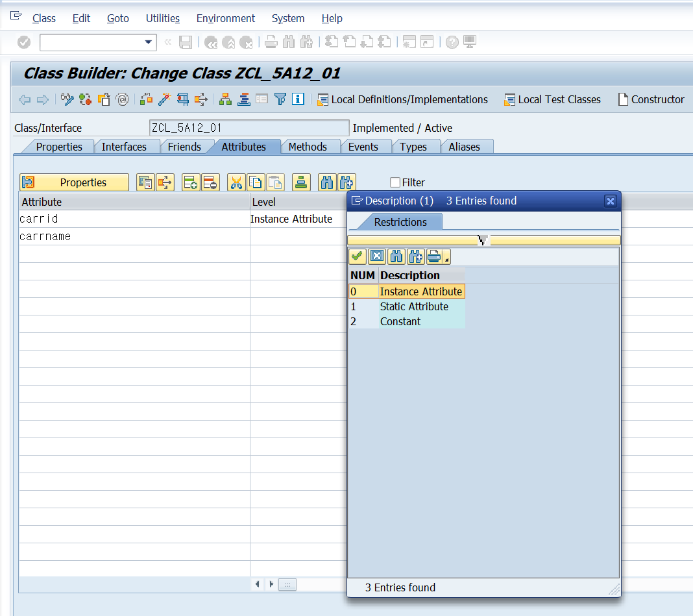Open print icon dropdown in popup
This screenshot has width=693, height=616.
click(447, 256)
